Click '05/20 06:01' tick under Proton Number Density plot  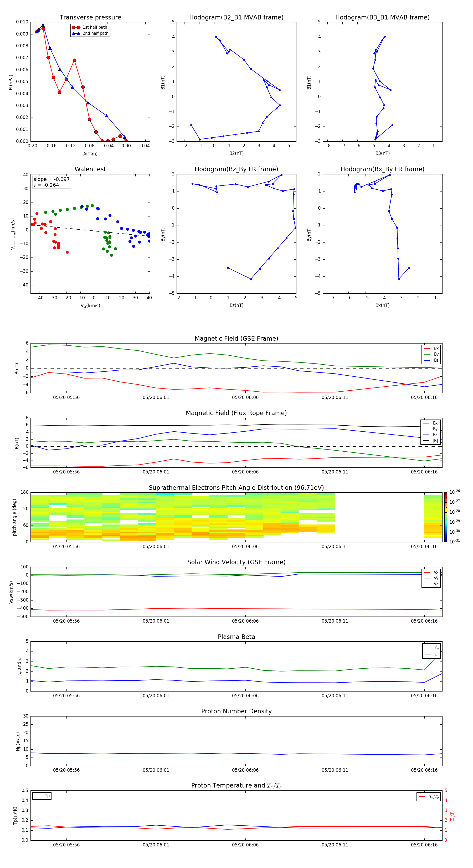[x=156, y=770]
